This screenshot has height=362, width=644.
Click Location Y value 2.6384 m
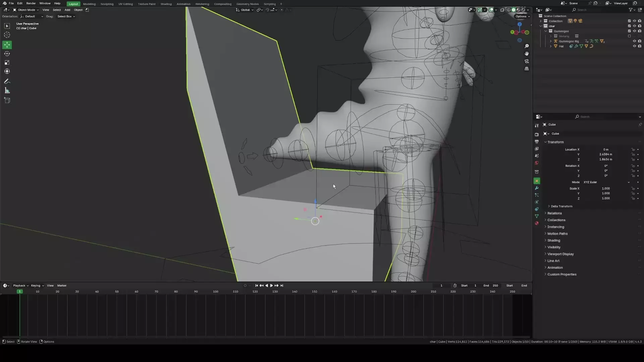click(606, 155)
